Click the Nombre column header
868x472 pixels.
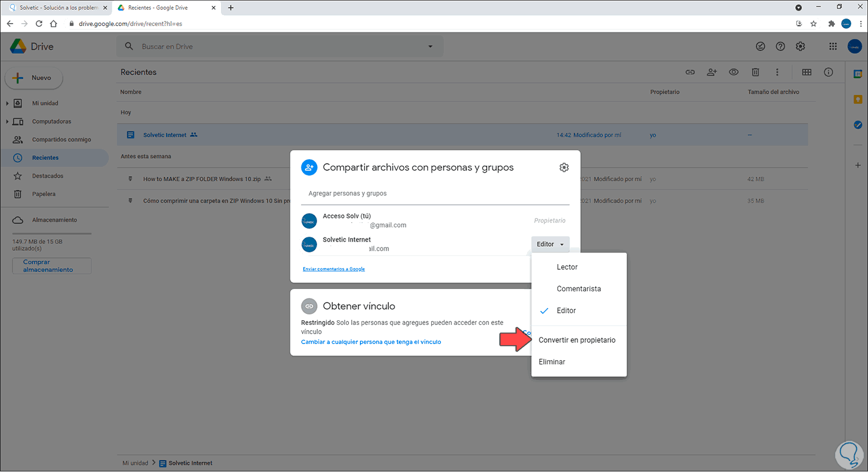coord(131,92)
